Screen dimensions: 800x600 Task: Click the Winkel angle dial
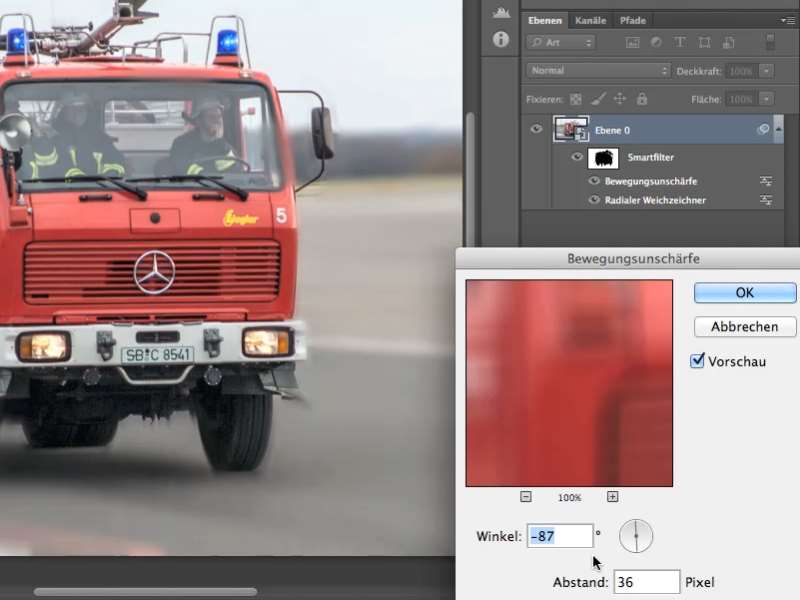pyautogui.click(x=636, y=536)
